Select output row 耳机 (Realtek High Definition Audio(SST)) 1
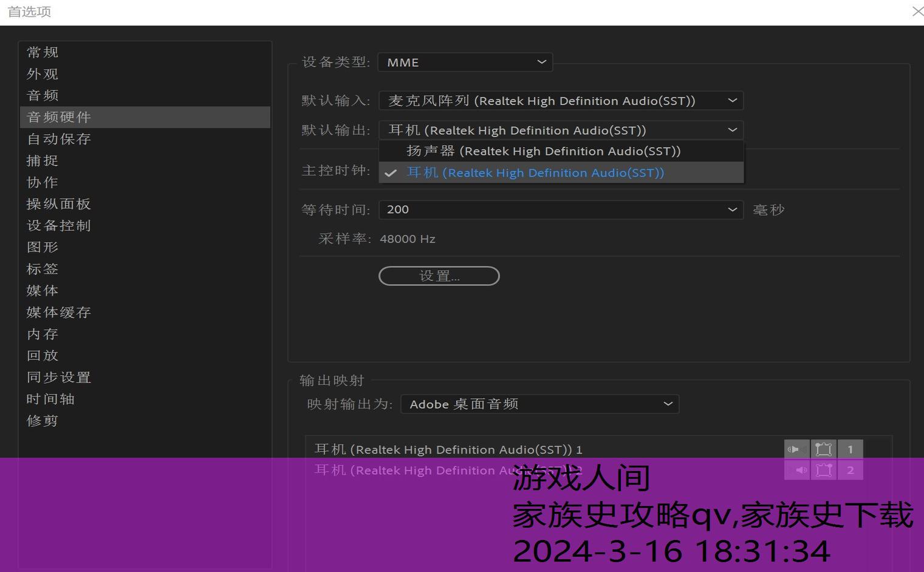This screenshot has width=924, height=572. tap(448, 449)
